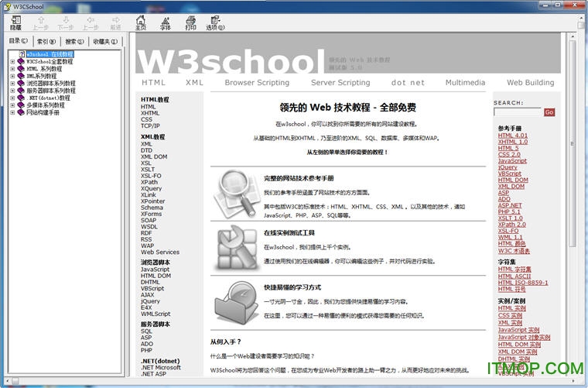Click the 隐藏 (Hide) toolbar icon
Image resolution: width=588 pixels, height=388 pixels.
tap(15, 22)
